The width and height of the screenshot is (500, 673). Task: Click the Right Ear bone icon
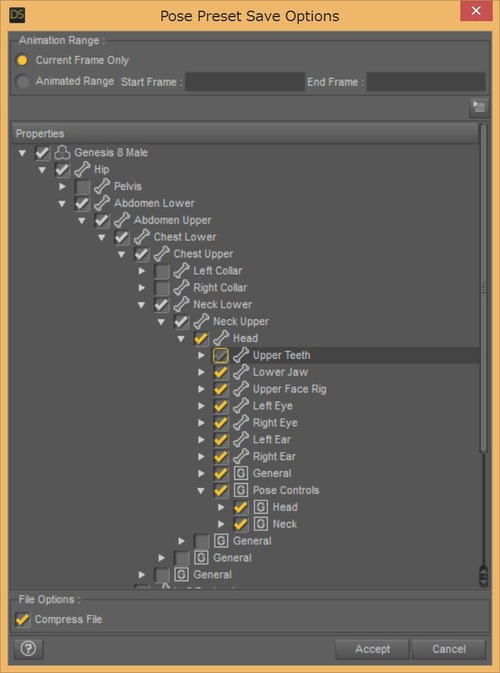pos(241,456)
